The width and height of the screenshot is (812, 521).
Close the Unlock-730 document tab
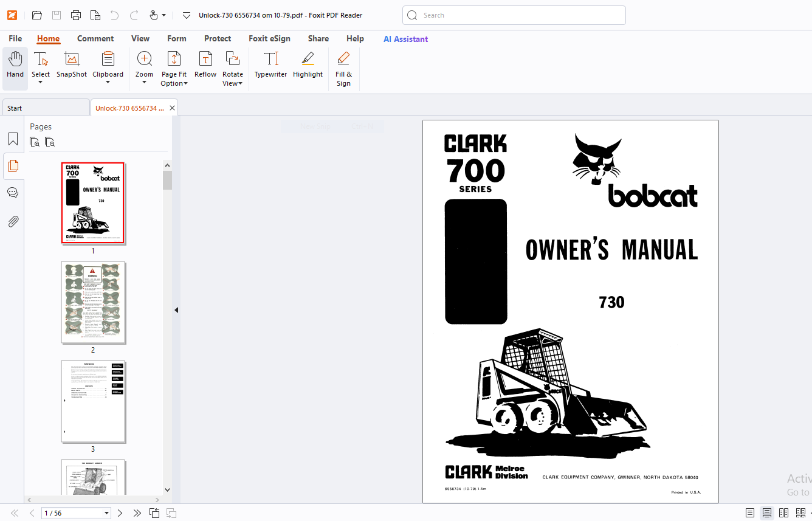tap(173, 108)
